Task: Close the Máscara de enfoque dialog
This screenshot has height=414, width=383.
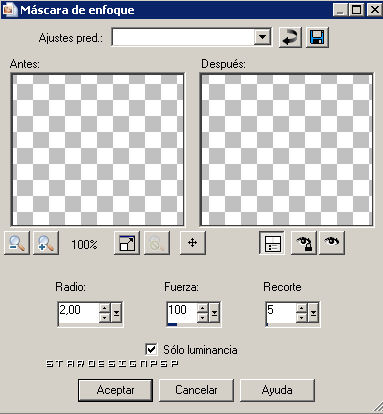Action: tap(374, 10)
